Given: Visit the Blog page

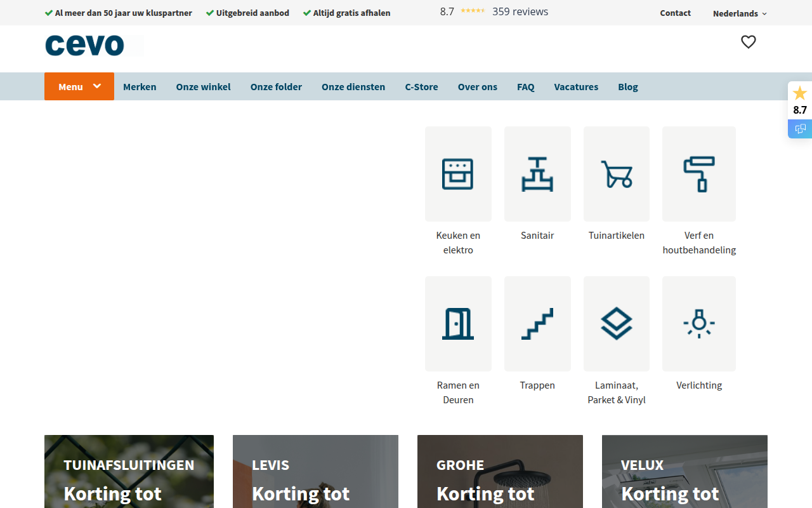Looking at the screenshot, I should pos(628,87).
